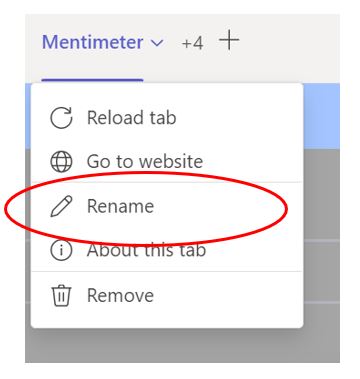Click the blue banner behind menu

coord(321,116)
